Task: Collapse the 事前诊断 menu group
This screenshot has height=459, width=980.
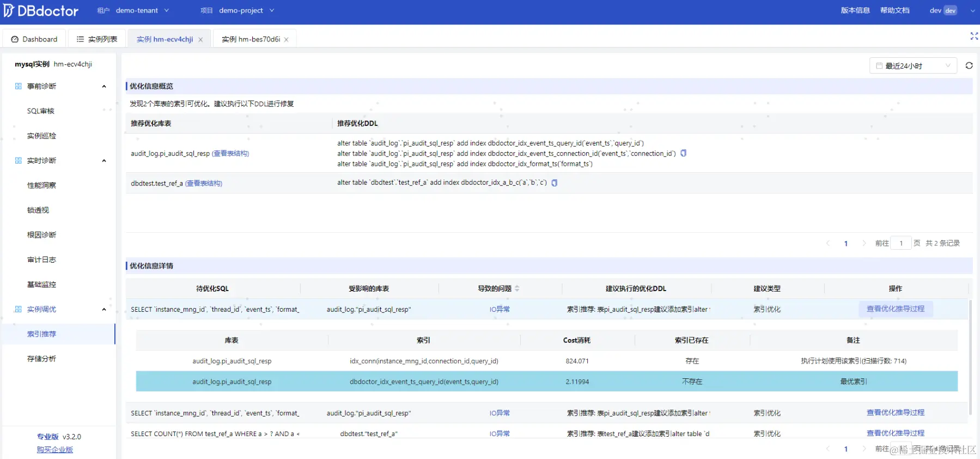Action: click(104, 86)
